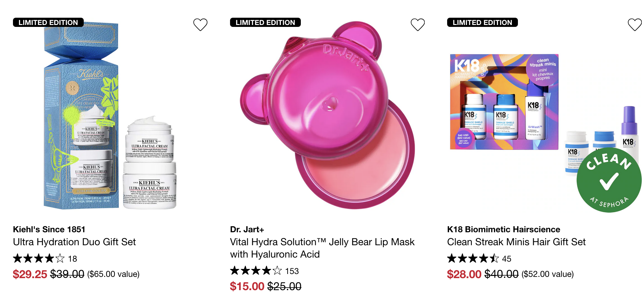
Task: Toggle the heart on Dr. Jart+ lip mask
Action: (x=417, y=24)
